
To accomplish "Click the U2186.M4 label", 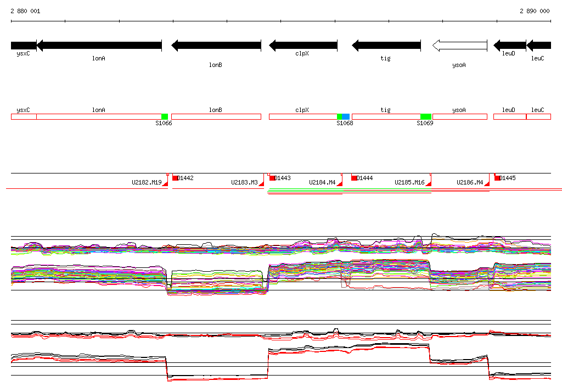I will coord(470,183).
